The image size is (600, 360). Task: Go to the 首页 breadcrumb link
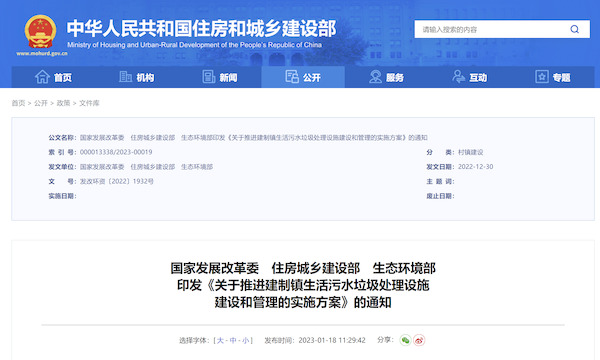(x=18, y=103)
